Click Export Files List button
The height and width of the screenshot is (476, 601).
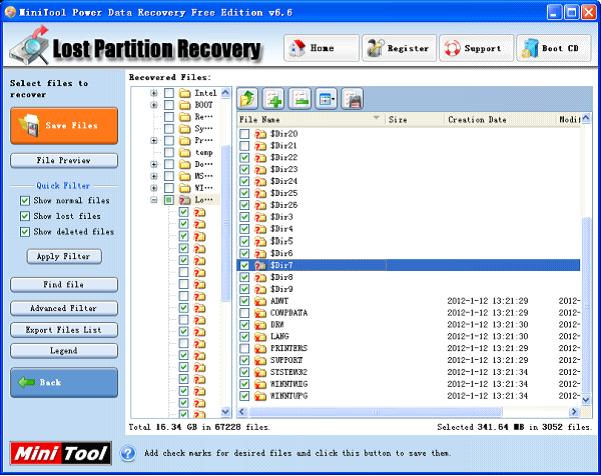(64, 330)
